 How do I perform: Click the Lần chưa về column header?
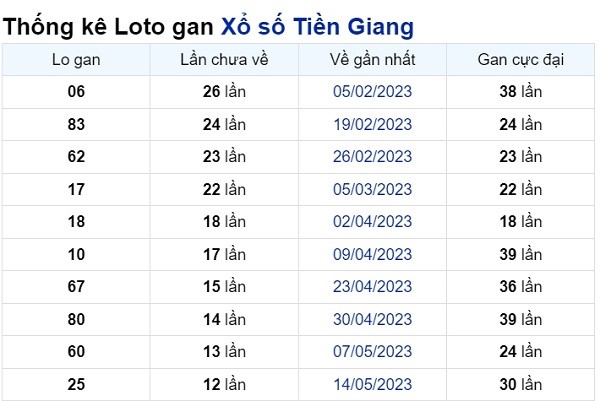224,60
